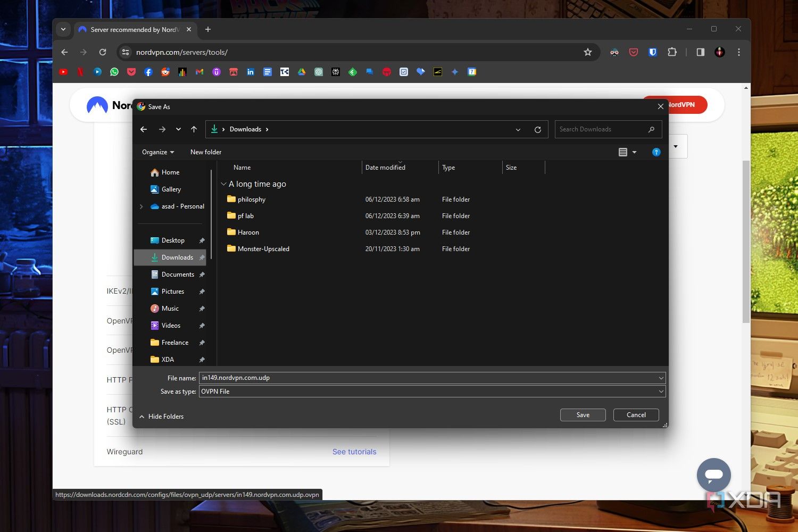
Task: Bookmark the page with the star icon
Action: pyautogui.click(x=588, y=52)
